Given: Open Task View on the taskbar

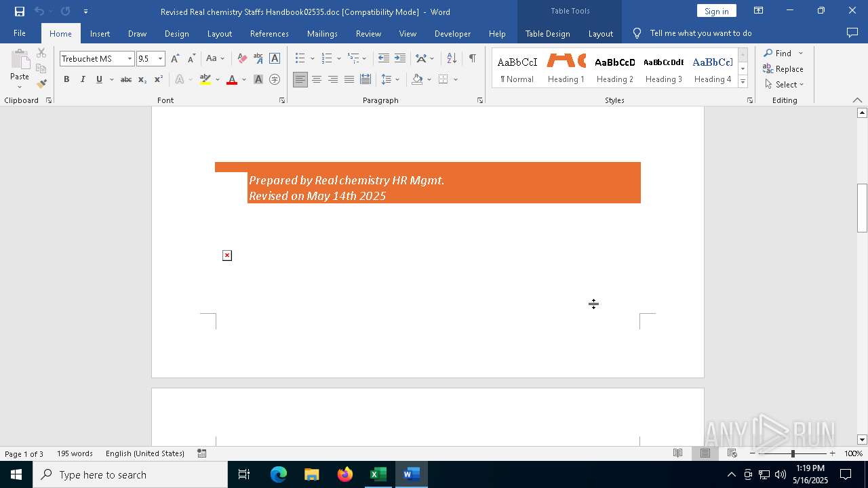Looking at the screenshot, I should pyautogui.click(x=244, y=474).
